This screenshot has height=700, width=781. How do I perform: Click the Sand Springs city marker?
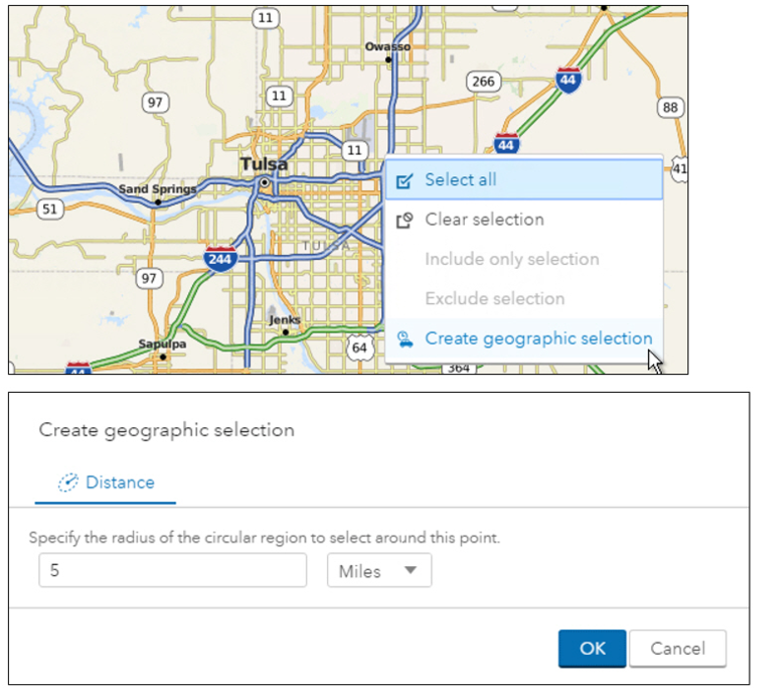pos(158,201)
